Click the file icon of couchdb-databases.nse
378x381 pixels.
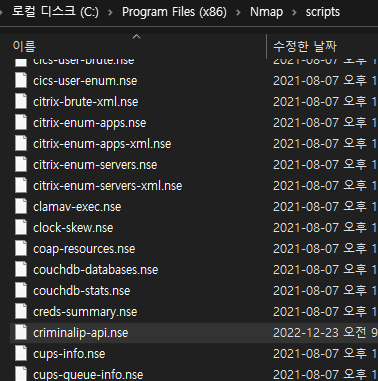click(x=21, y=270)
